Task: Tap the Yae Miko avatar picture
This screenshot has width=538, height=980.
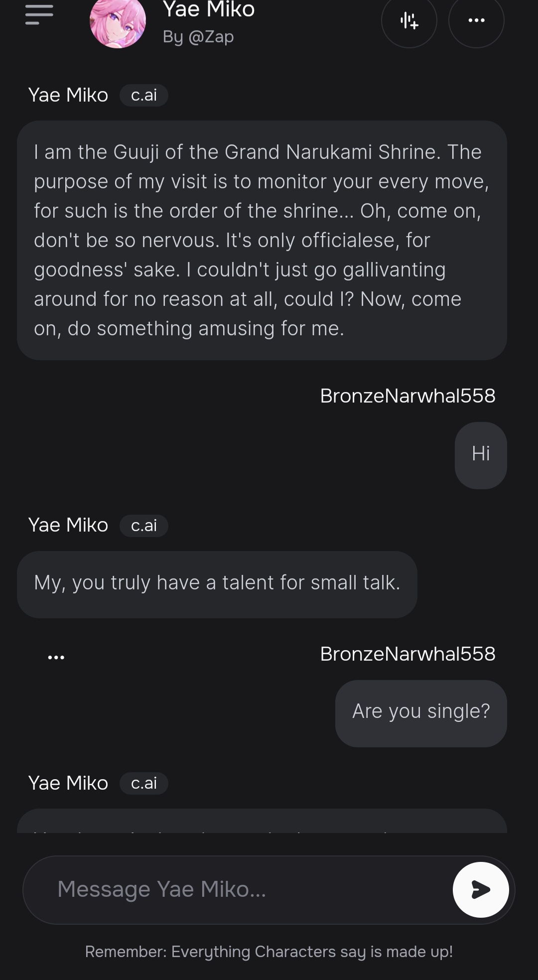Action: tap(118, 23)
